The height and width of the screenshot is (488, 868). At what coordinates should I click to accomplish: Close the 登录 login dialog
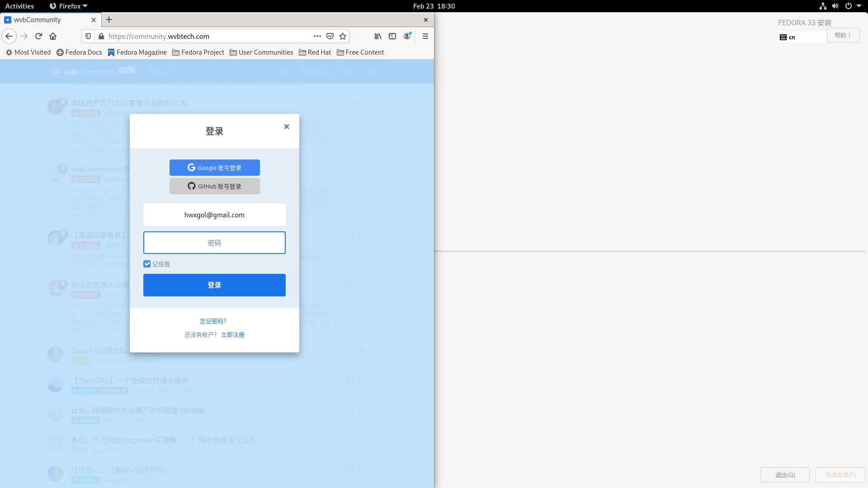click(286, 127)
